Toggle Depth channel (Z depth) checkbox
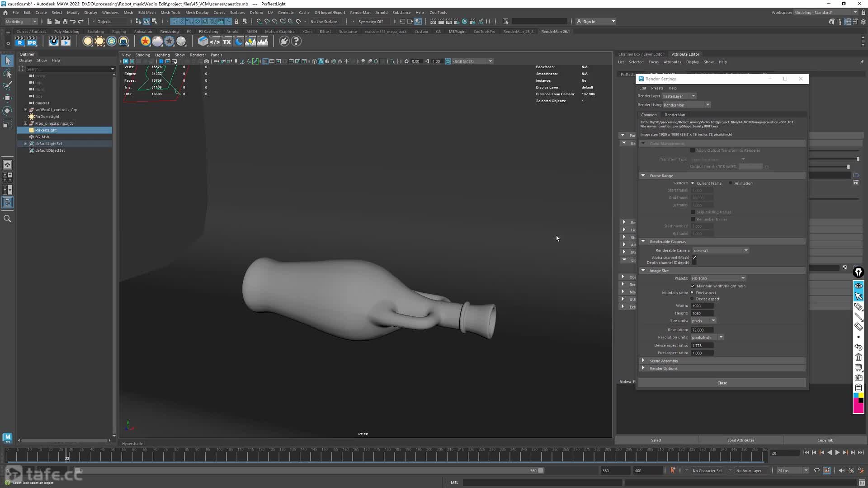The height and width of the screenshot is (488, 868). click(x=694, y=263)
